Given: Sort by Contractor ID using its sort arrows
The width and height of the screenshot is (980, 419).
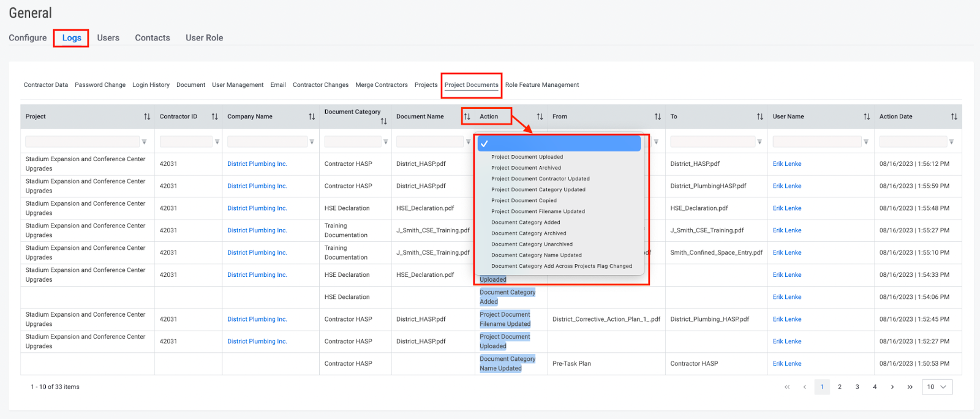Looking at the screenshot, I should [214, 116].
